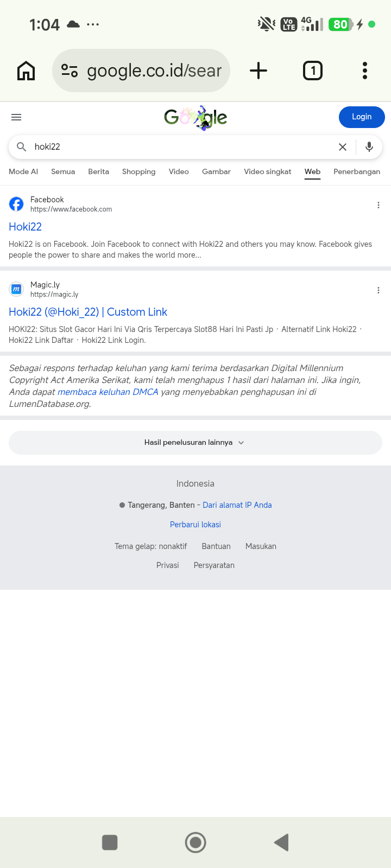The height and width of the screenshot is (868, 391).
Task: Expand Hasil penelusuran lainnya
Action: coord(195,443)
